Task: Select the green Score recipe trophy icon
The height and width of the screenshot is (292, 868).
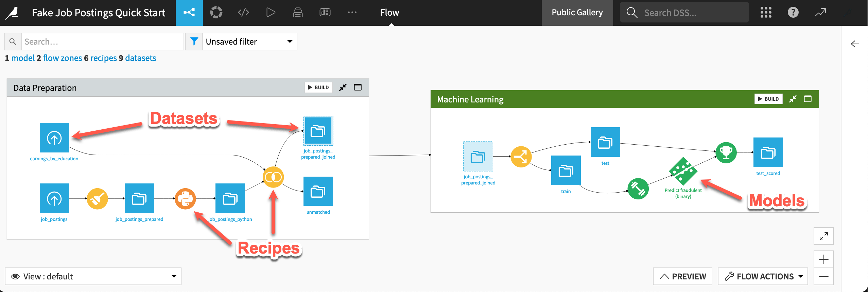Action: tap(726, 153)
